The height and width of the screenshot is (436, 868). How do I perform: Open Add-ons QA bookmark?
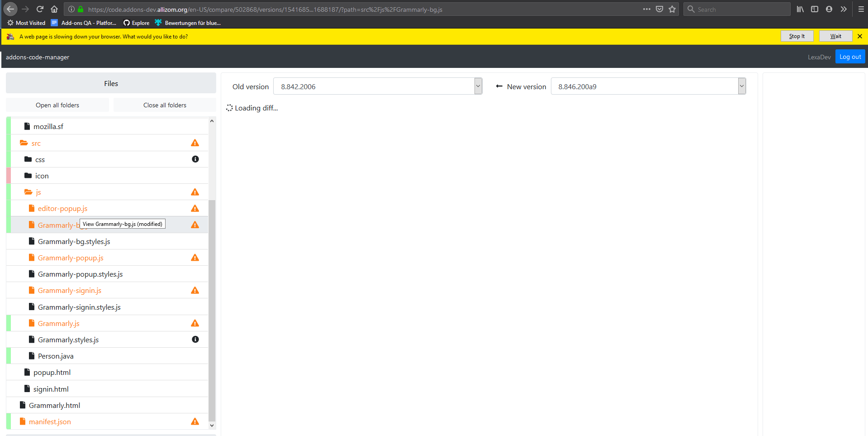[x=84, y=23]
